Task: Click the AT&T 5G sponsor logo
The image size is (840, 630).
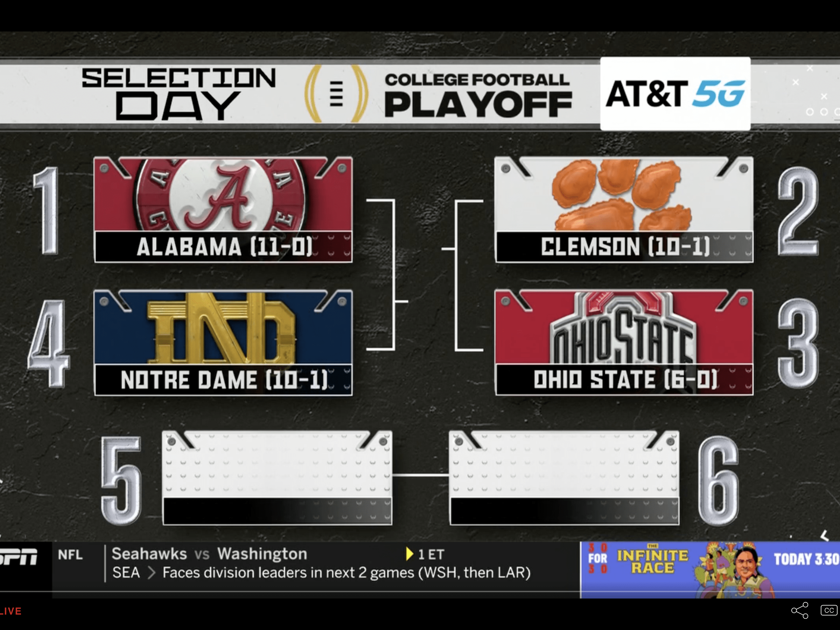Action: click(x=675, y=94)
